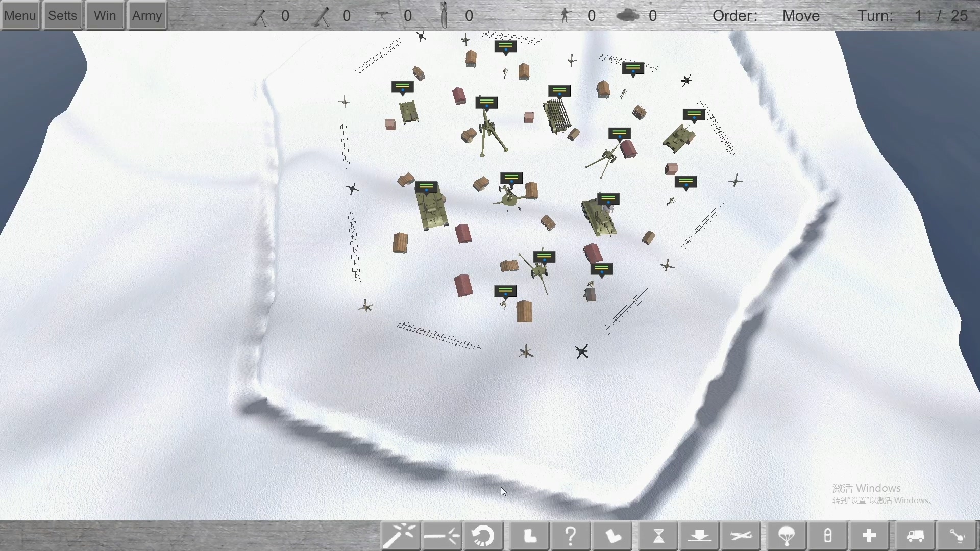Select the howitzer unit marker at center
The image size is (980, 551).
[x=512, y=179]
